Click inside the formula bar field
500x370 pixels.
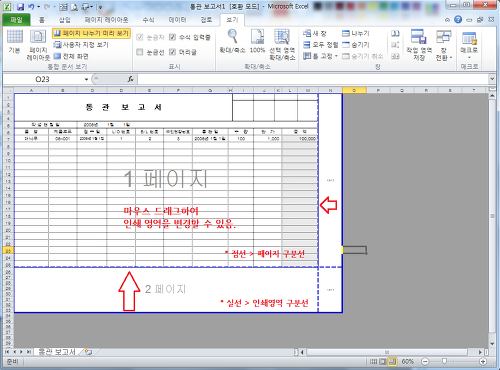313,79
